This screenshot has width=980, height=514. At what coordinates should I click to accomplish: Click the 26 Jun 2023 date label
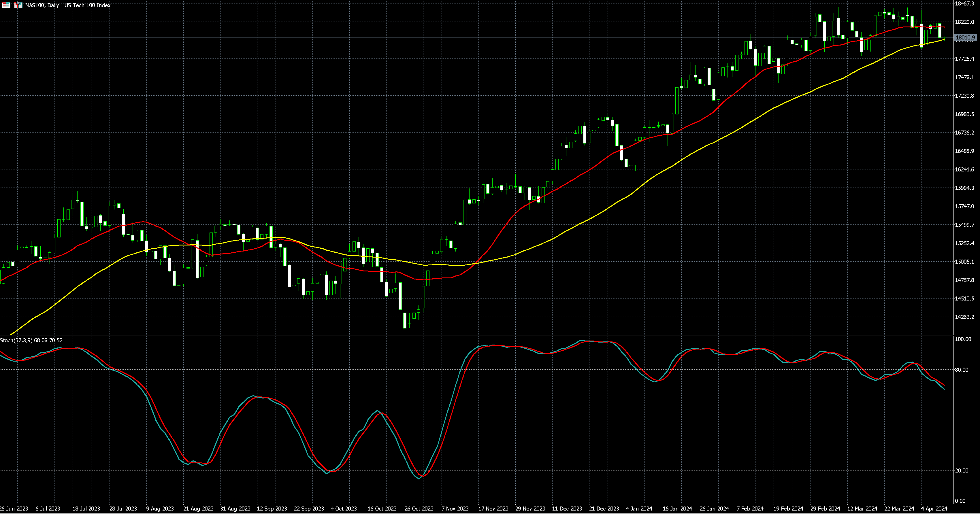tap(14, 509)
